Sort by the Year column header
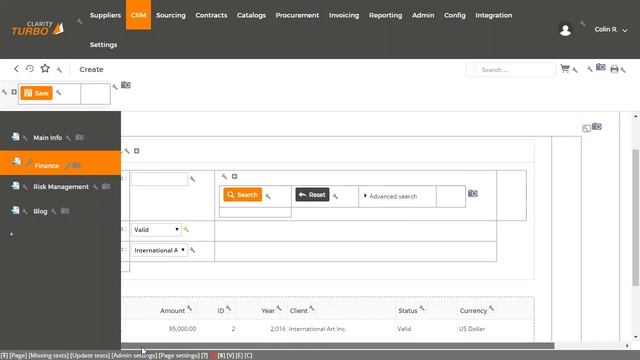The height and width of the screenshot is (360, 640). (x=268, y=311)
